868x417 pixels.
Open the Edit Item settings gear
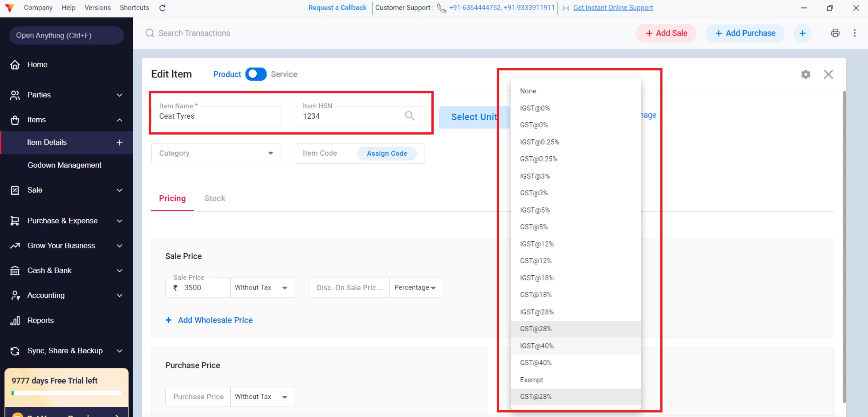tap(806, 74)
